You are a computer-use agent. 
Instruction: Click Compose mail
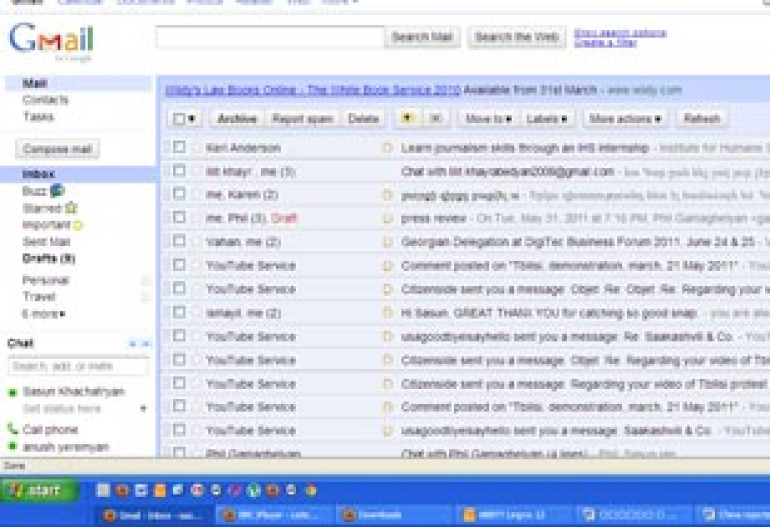pyautogui.click(x=57, y=149)
